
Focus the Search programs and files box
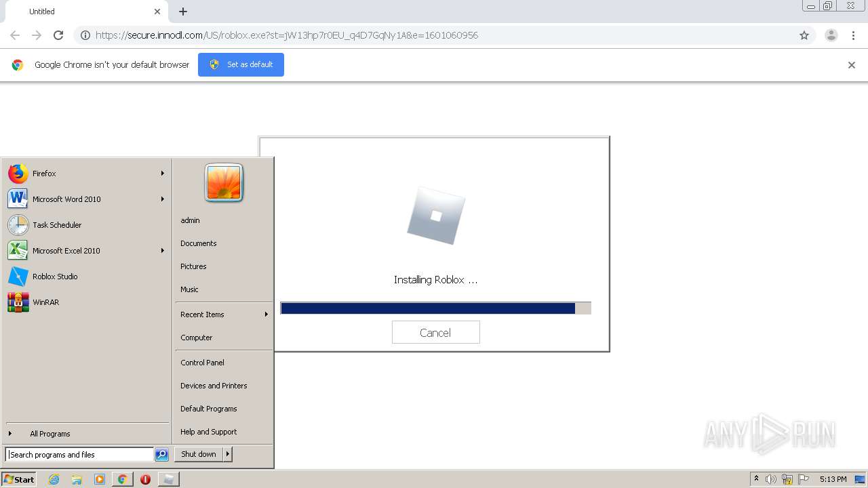click(79, 455)
